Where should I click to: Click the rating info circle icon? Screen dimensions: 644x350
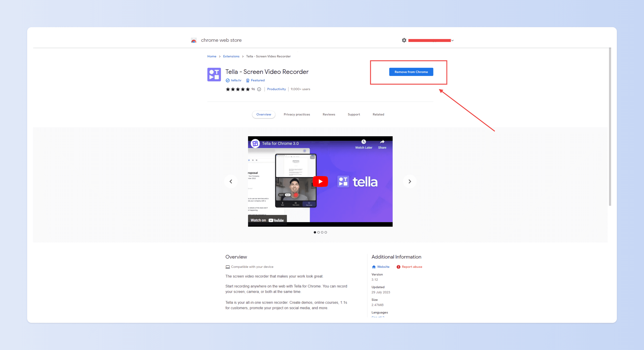(259, 89)
